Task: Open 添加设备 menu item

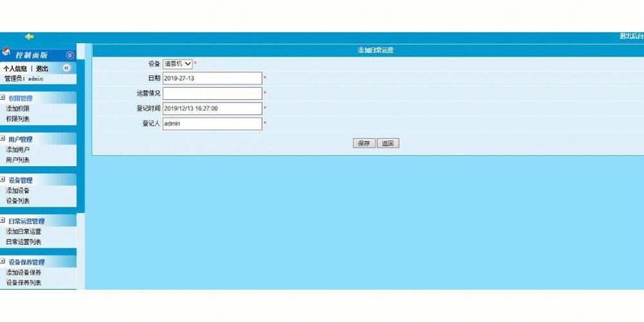Action: (17, 191)
